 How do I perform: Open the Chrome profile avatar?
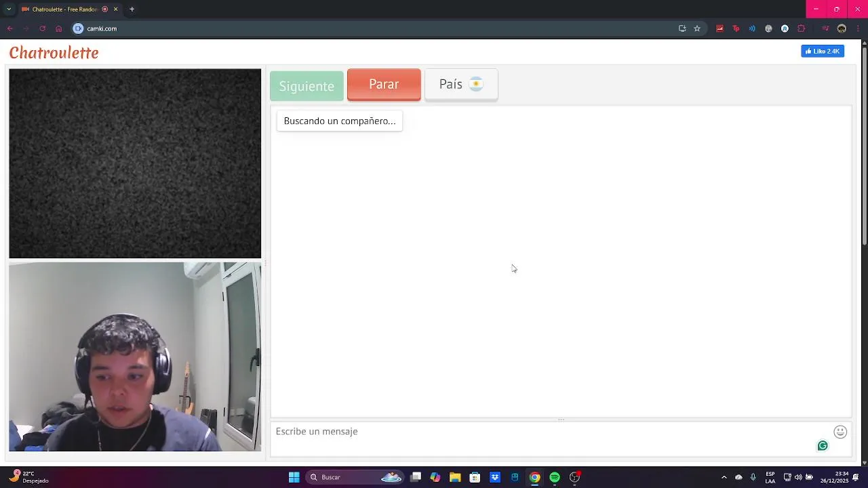[842, 28]
